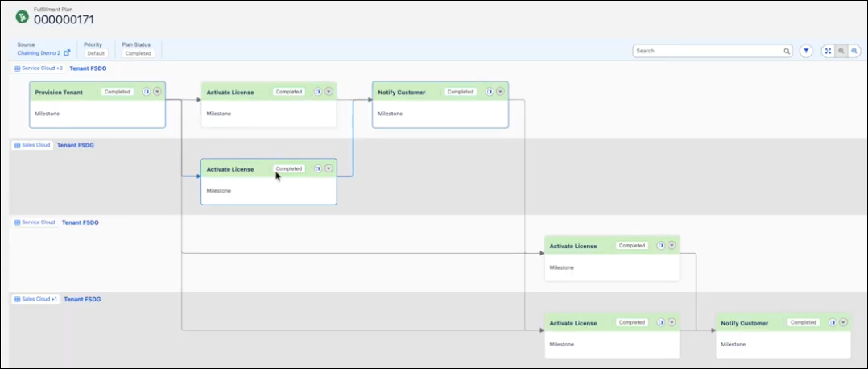Select Notify Customer title in Service Cloud +3 lane
The image size is (868, 369).
click(401, 93)
